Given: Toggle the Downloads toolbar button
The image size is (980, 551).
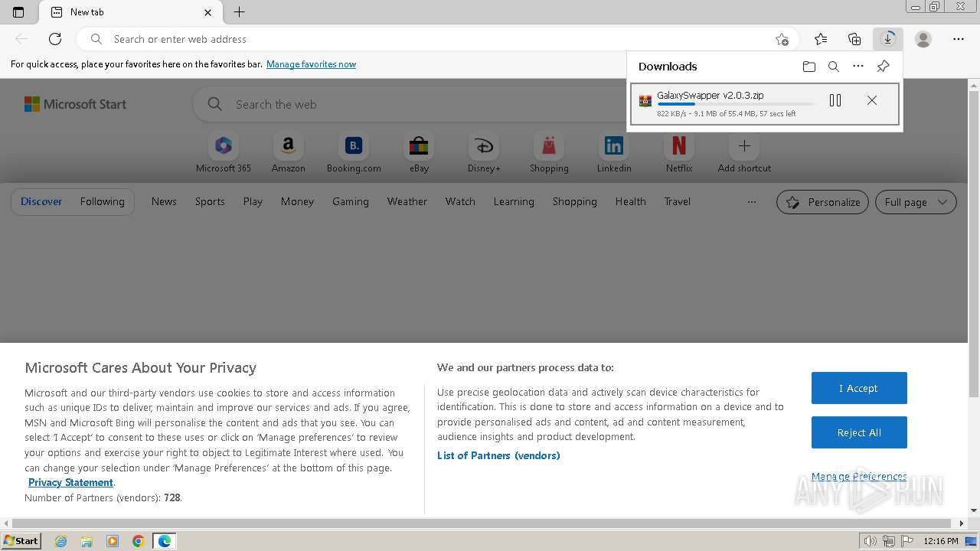Looking at the screenshot, I should coord(888,39).
